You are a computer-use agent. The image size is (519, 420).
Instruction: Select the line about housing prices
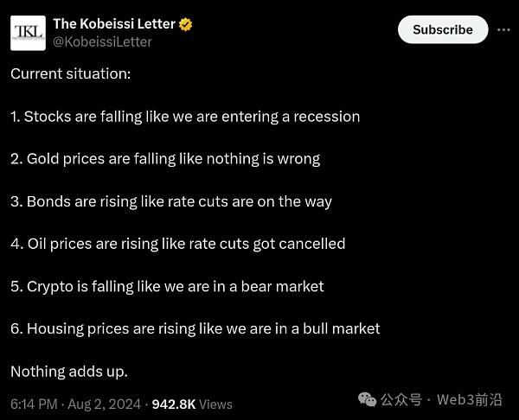click(195, 329)
